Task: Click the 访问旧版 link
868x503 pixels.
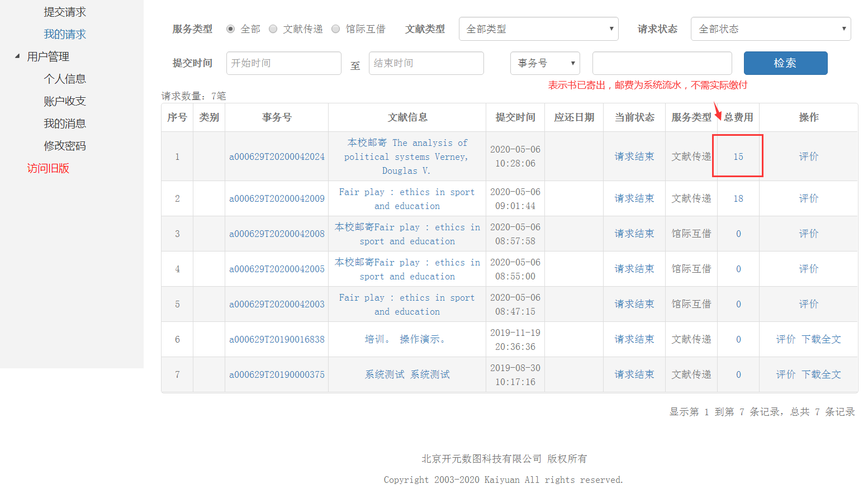Action: [48, 168]
